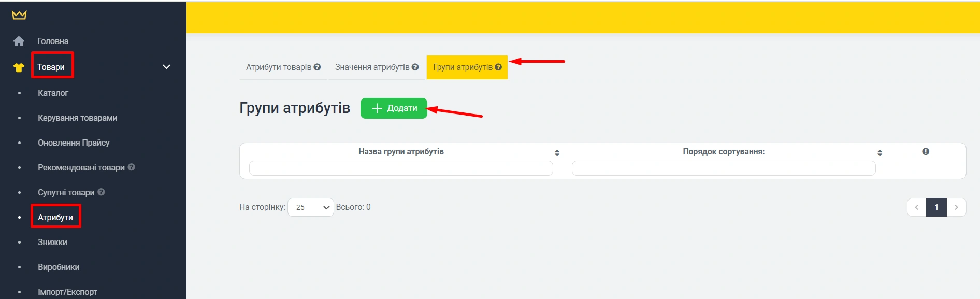Click help icon beside Супутні товари
The height and width of the screenshot is (299, 980).
[x=101, y=192]
